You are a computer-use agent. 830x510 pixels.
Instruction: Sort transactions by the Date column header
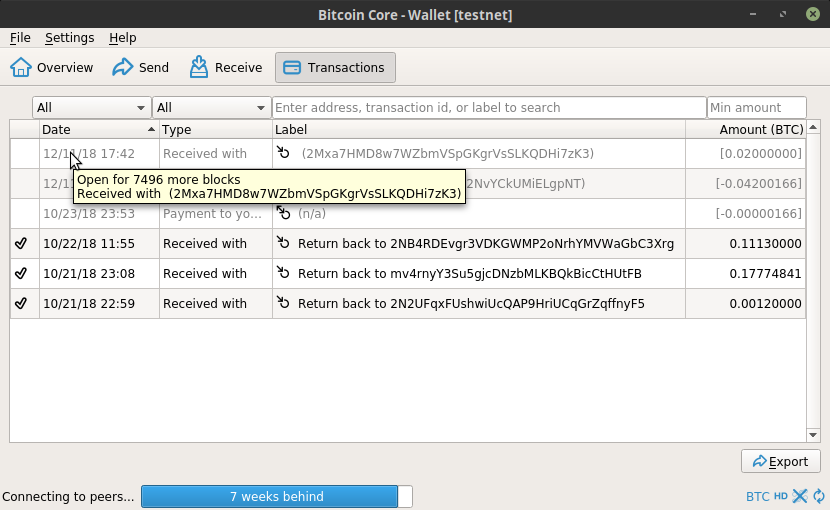(x=99, y=130)
